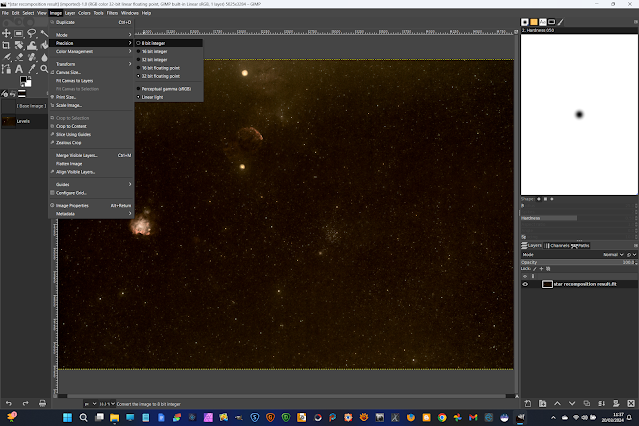The height and width of the screenshot is (426, 639).
Task: Open the Brushes tab icon in dock
Action: coord(525,22)
